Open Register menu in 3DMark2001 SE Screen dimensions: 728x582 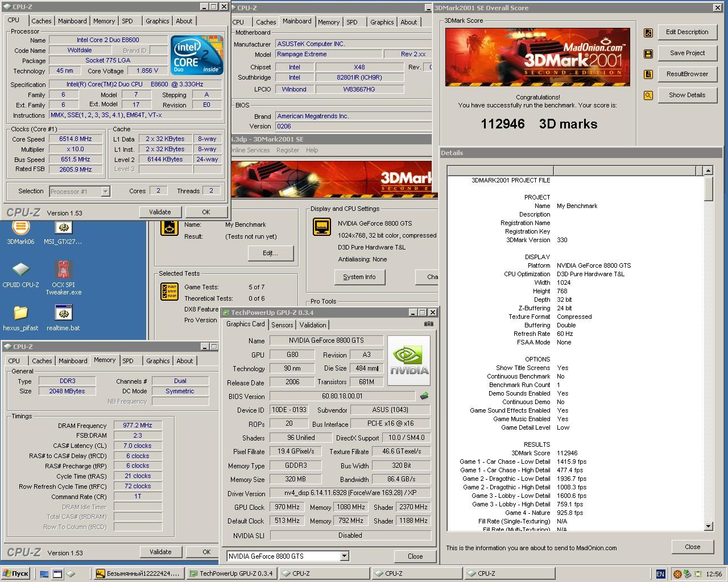pyautogui.click(x=288, y=150)
